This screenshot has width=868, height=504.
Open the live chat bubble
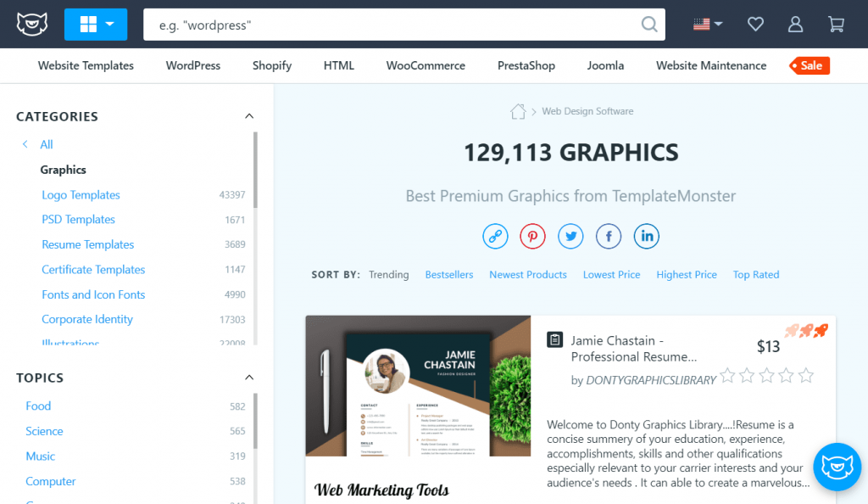tap(837, 467)
